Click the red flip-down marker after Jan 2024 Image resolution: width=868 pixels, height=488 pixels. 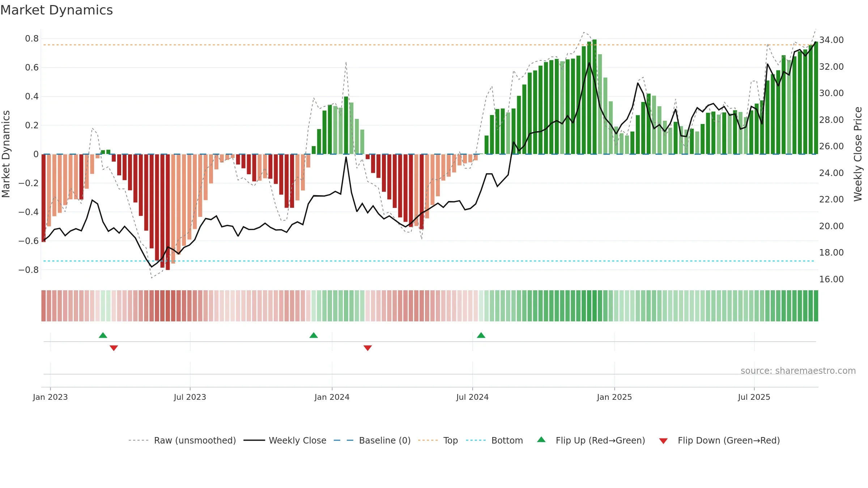368,348
